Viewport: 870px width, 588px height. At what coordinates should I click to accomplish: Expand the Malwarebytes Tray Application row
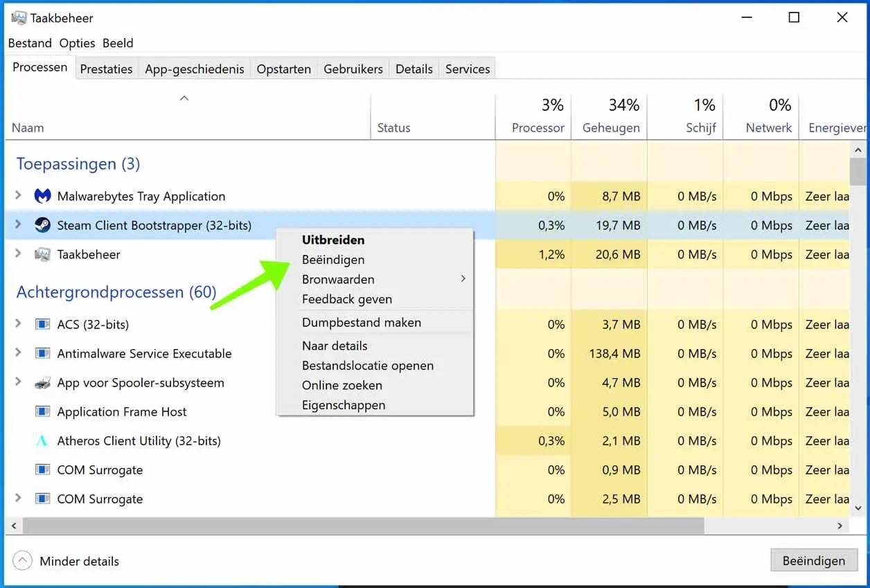click(x=19, y=196)
